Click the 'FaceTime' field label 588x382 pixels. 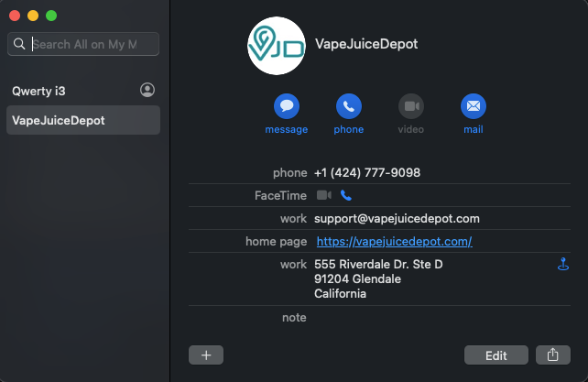tap(280, 195)
